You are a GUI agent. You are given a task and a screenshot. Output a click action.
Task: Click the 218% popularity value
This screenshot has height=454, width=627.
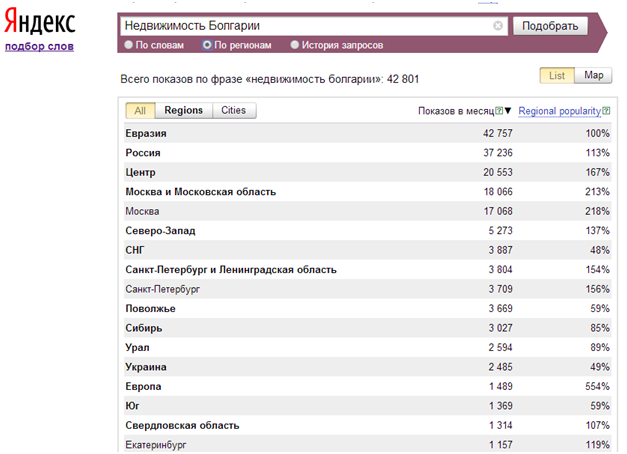click(597, 211)
